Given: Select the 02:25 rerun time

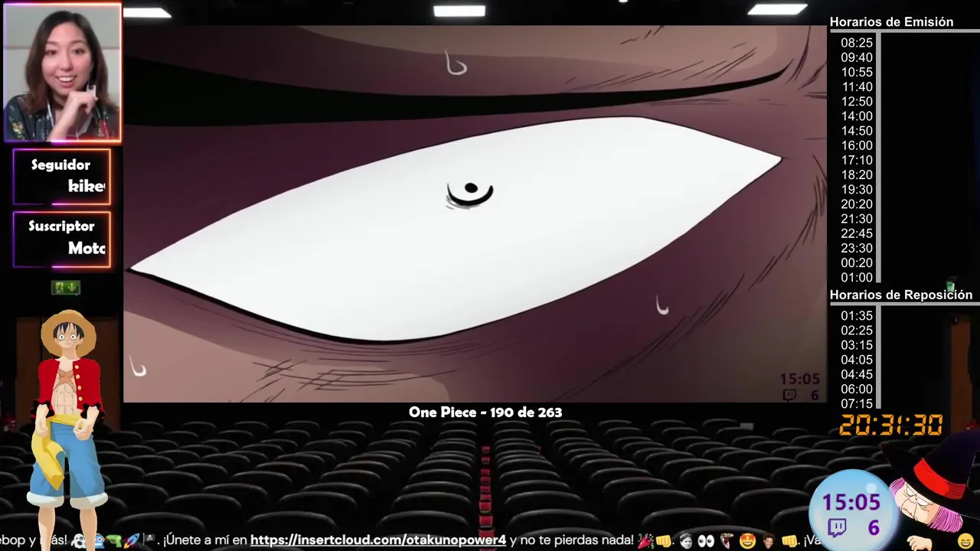Looking at the screenshot, I should [x=857, y=330].
